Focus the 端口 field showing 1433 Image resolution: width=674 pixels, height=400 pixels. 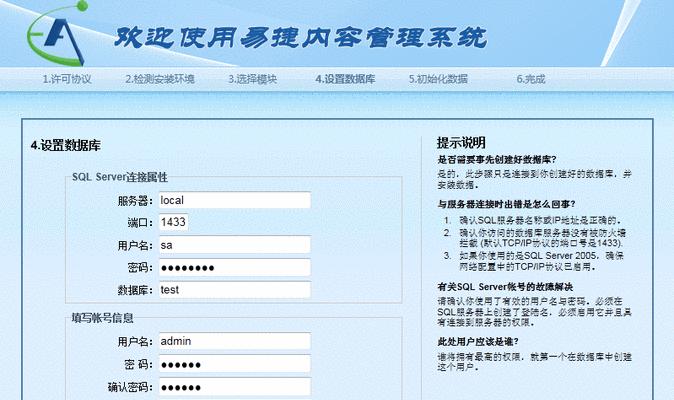(x=174, y=222)
